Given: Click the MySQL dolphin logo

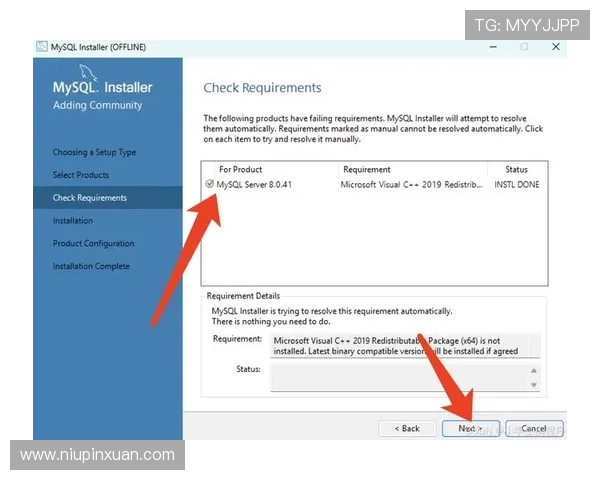Looking at the screenshot, I should [88, 72].
